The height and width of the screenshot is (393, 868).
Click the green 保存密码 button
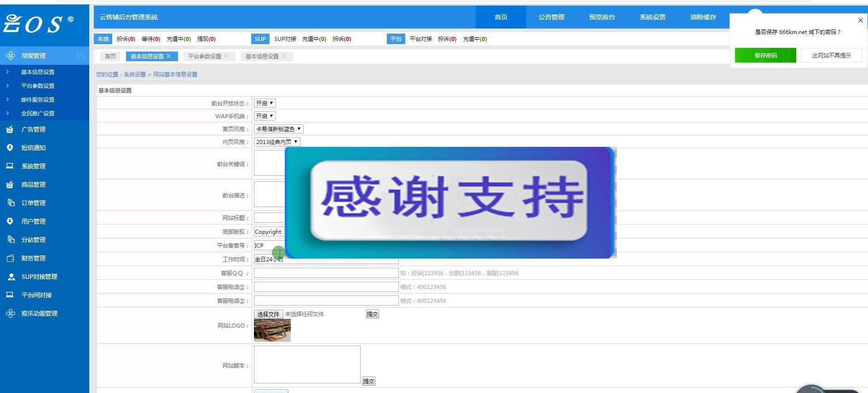(765, 55)
